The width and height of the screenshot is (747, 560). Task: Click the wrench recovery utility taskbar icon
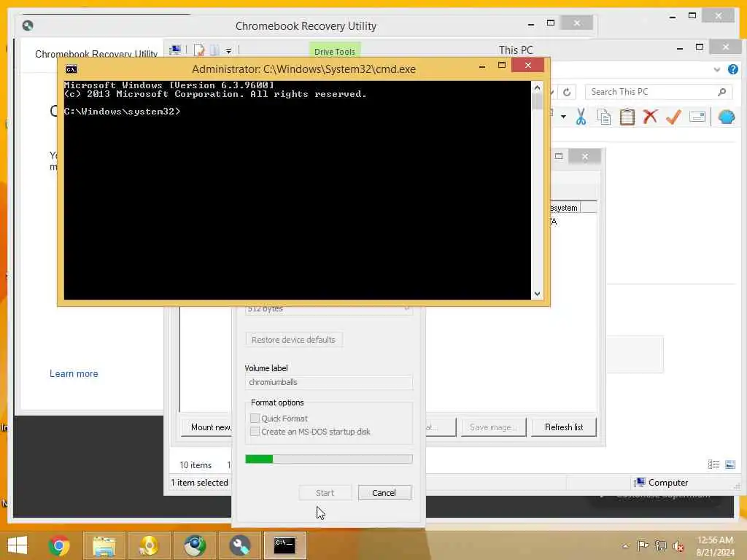coord(239,545)
